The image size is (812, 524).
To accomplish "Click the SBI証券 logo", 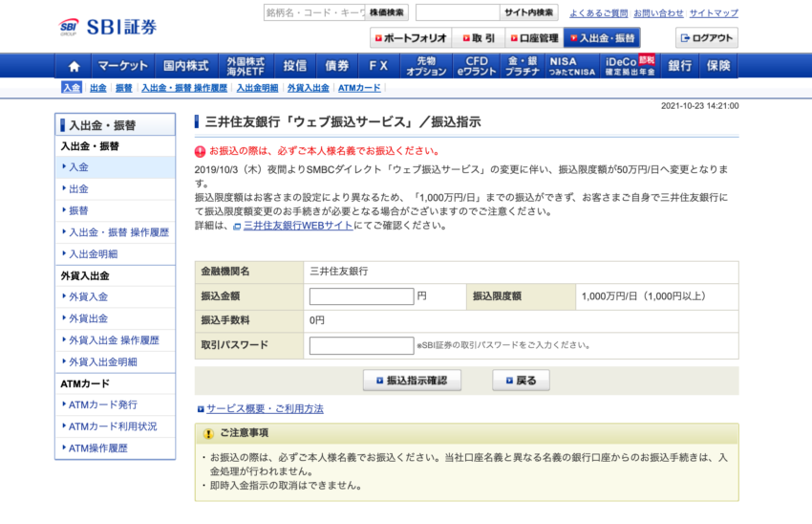I will click(x=108, y=27).
